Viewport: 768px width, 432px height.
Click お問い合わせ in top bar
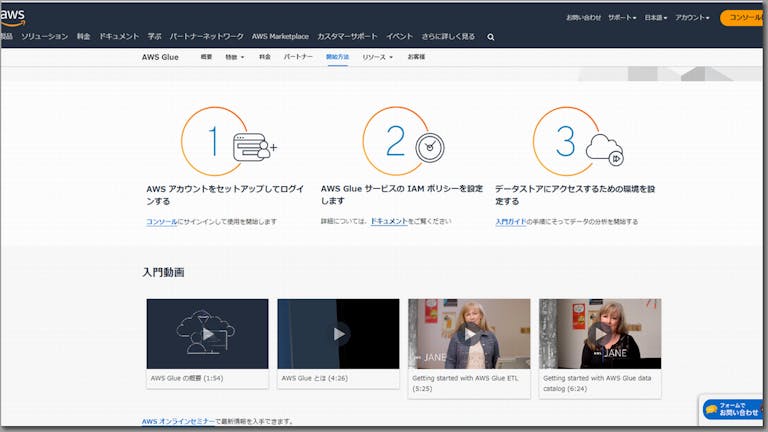583,18
